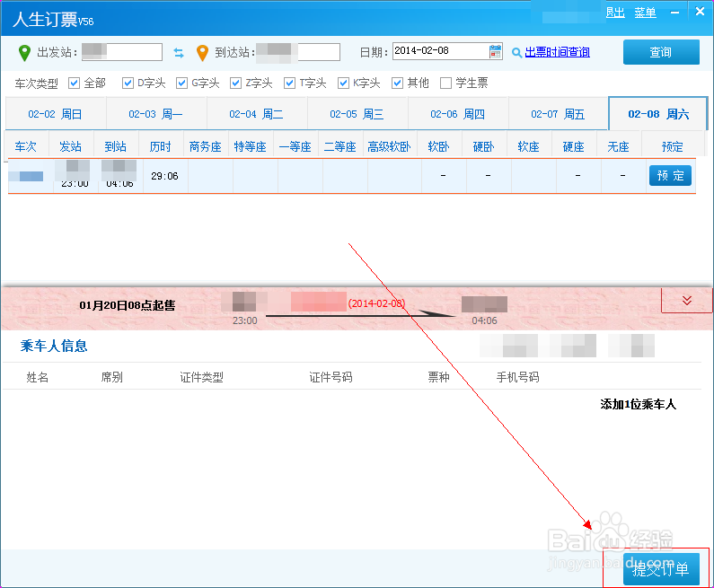
Task: Toggle the T字头 checkbox
Action: pyautogui.click(x=289, y=83)
